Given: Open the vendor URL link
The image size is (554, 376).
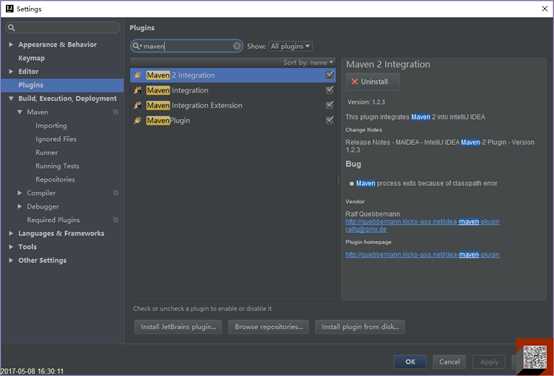Looking at the screenshot, I should [x=422, y=222].
